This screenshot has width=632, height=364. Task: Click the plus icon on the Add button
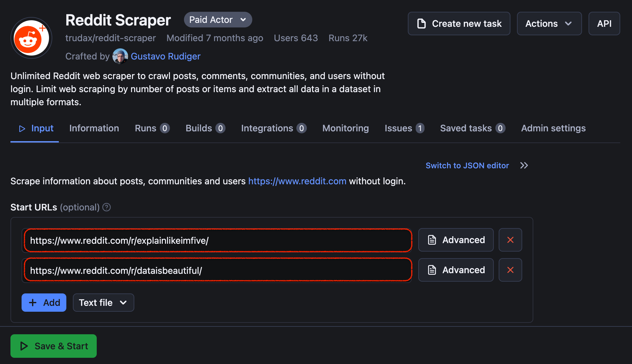[33, 302]
